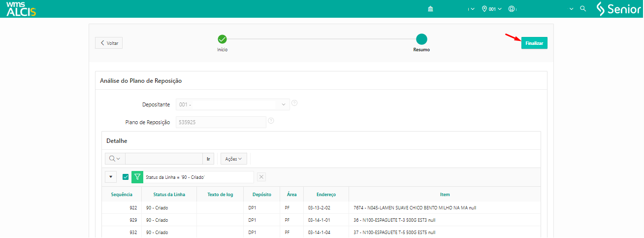The height and width of the screenshot is (238, 644).
Task: Select sequence cell 922
Action: [122, 208]
